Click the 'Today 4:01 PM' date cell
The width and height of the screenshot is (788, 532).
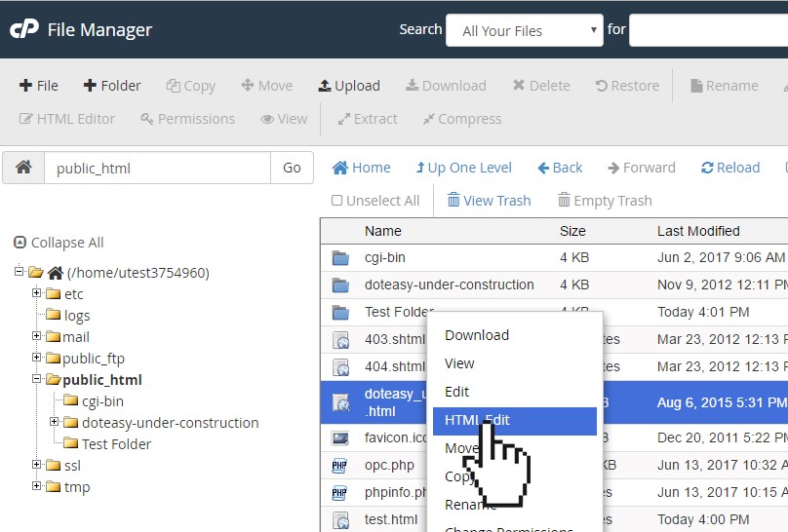coord(703,312)
